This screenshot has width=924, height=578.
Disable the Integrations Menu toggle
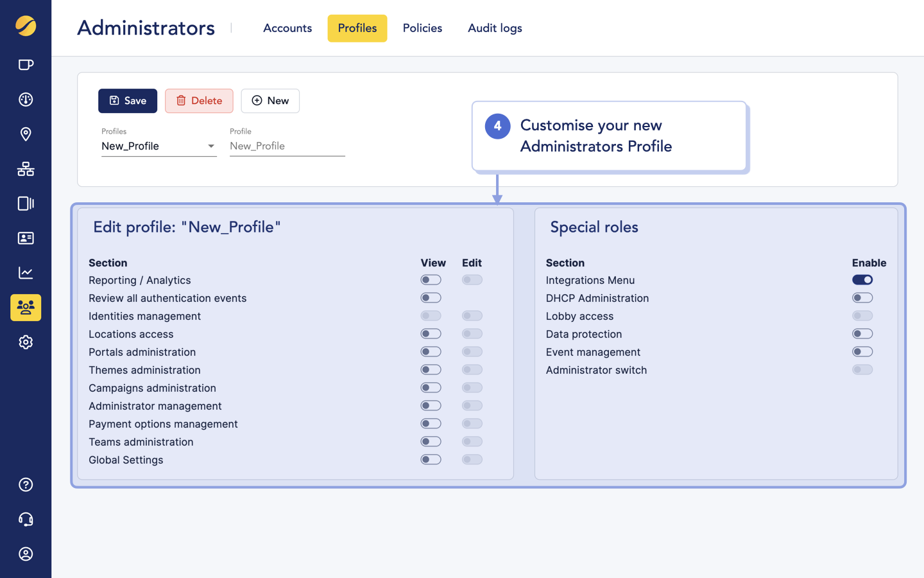coord(862,279)
